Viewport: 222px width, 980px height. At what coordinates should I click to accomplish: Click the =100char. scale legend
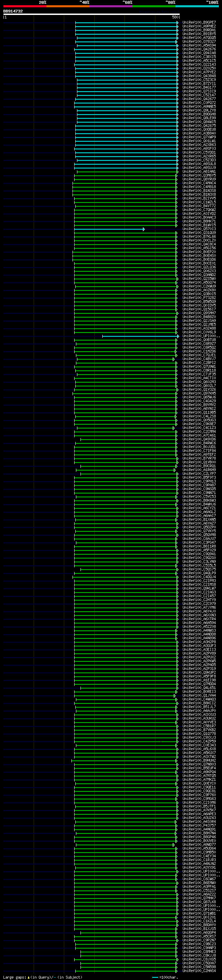pyautogui.click(x=165, y=977)
